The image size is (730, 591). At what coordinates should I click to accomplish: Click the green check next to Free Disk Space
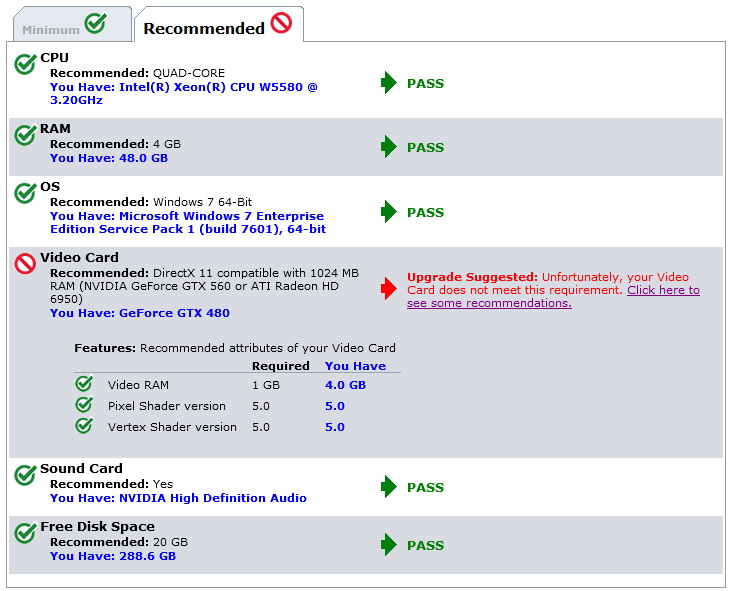(25, 533)
